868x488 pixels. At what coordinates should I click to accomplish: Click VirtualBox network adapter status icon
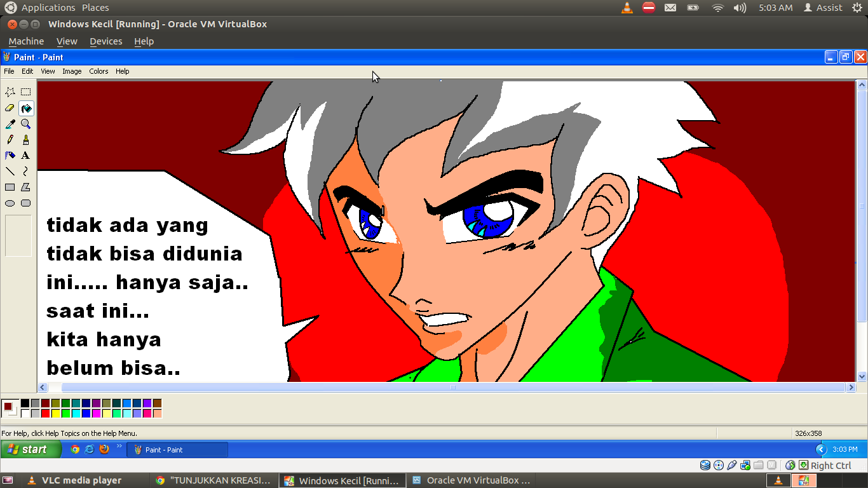(x=745, y=465)
